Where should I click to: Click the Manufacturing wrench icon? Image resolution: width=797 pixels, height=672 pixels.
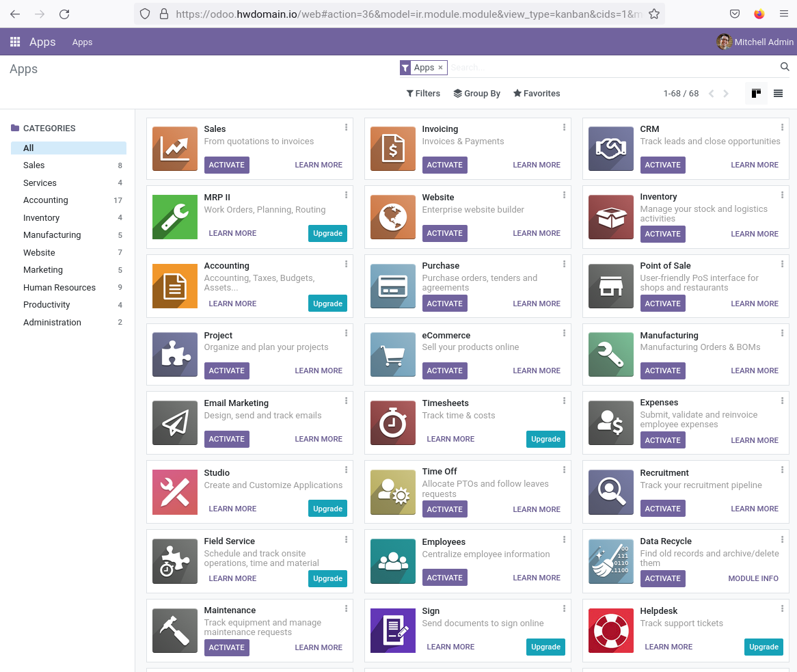[x=611, y=354]
